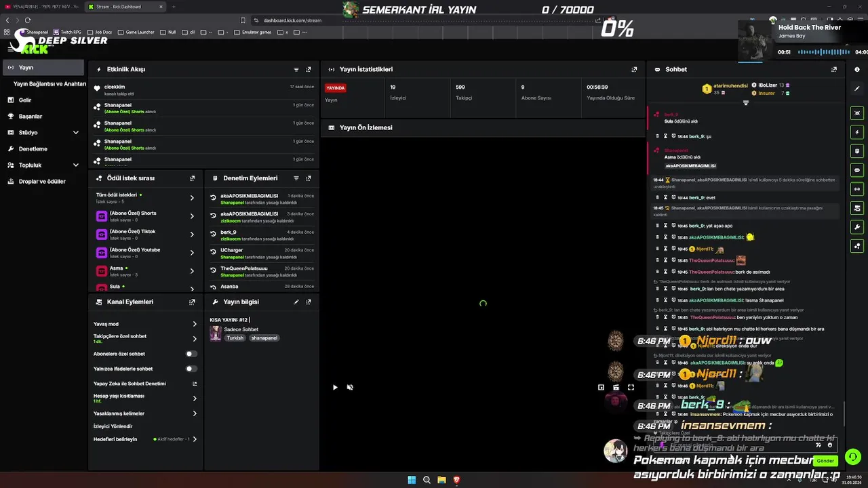This screenshot has height=488, width=868.
Task: Toggle the lightning activity feed icon in the sidebar
Action: tap(857, 132)
